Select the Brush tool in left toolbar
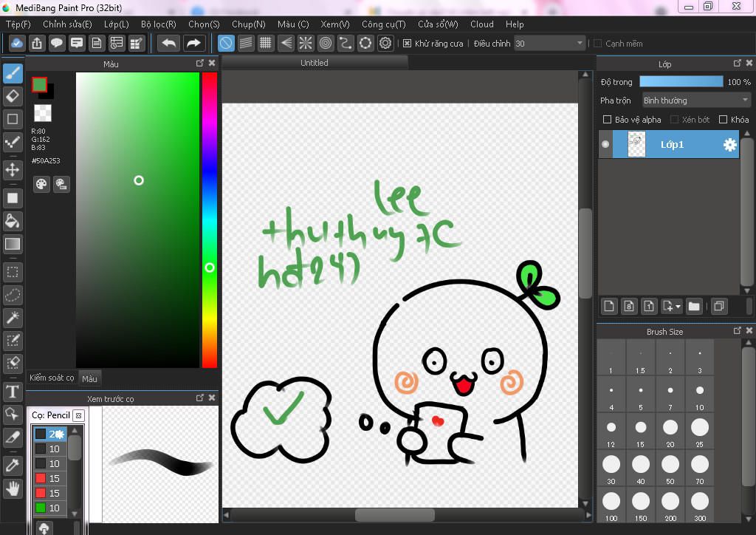This screenshot has height=535, width=756. (13, 73)
